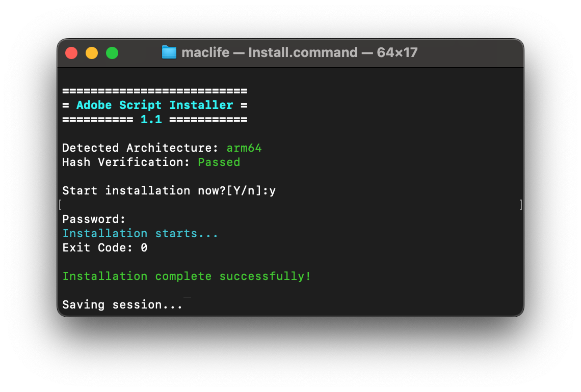Click the top row of equals signs

154,91
